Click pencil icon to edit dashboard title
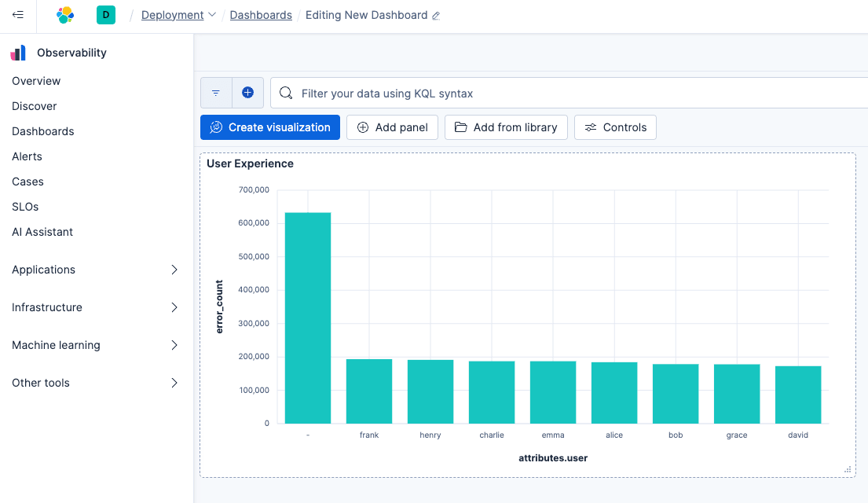Screen dimensions: 868x503 coord(437,16)
